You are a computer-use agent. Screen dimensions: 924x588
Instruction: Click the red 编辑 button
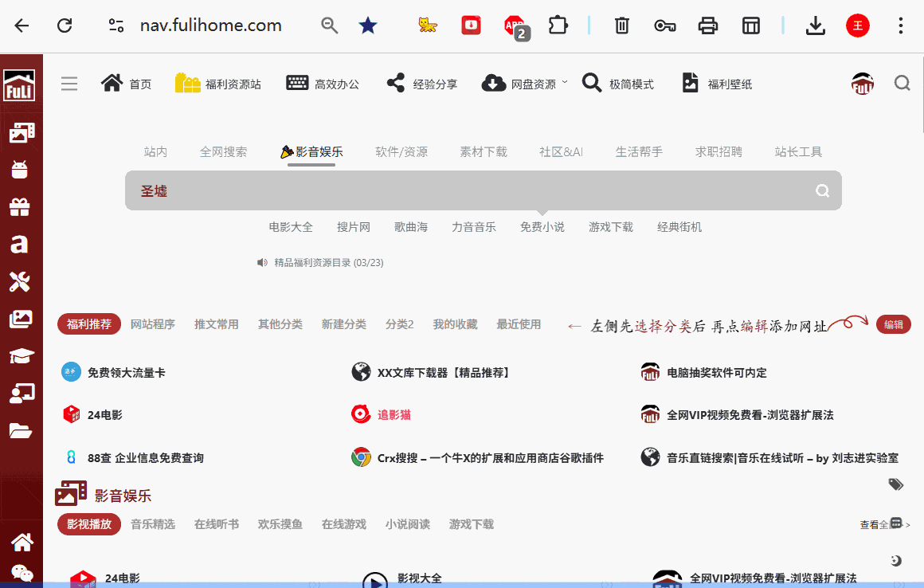coord(893,324)
